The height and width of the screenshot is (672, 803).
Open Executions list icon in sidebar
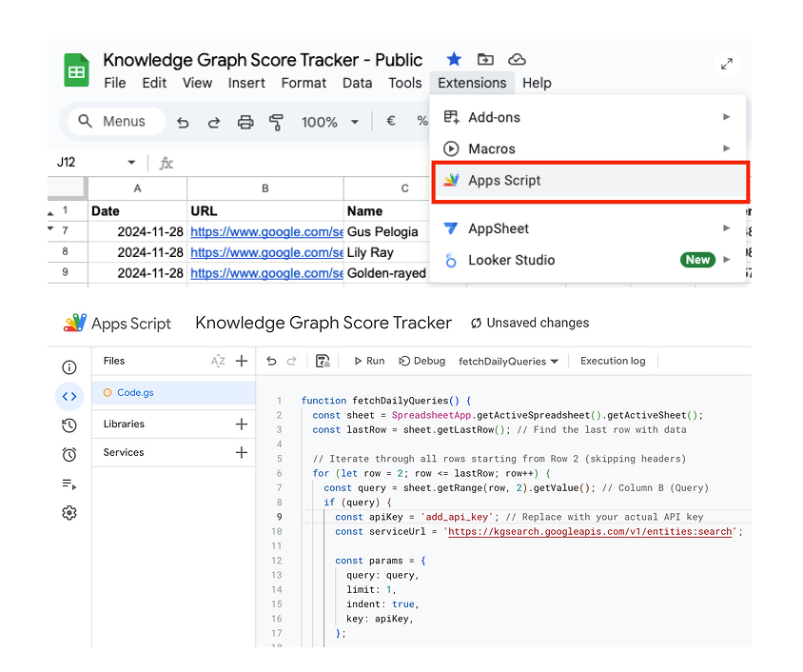coord(69,484)
